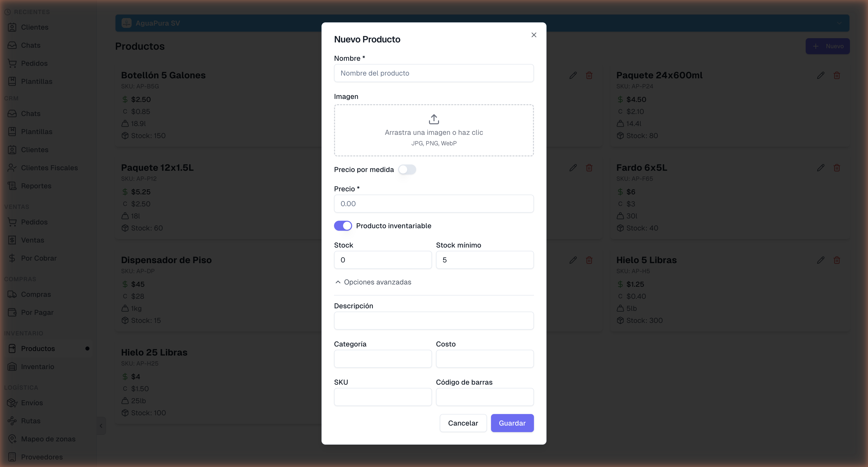
Task: Click the upload image icon
Action: coord(434,119)
